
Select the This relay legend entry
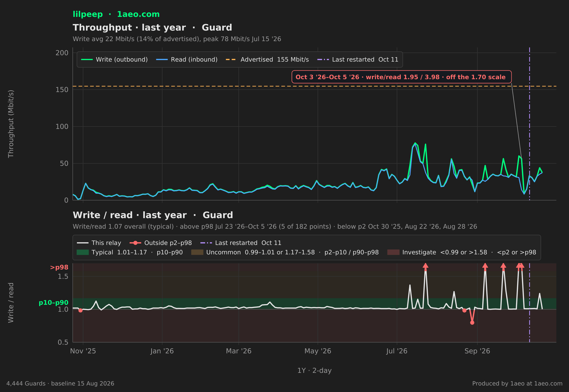(99, 243)
